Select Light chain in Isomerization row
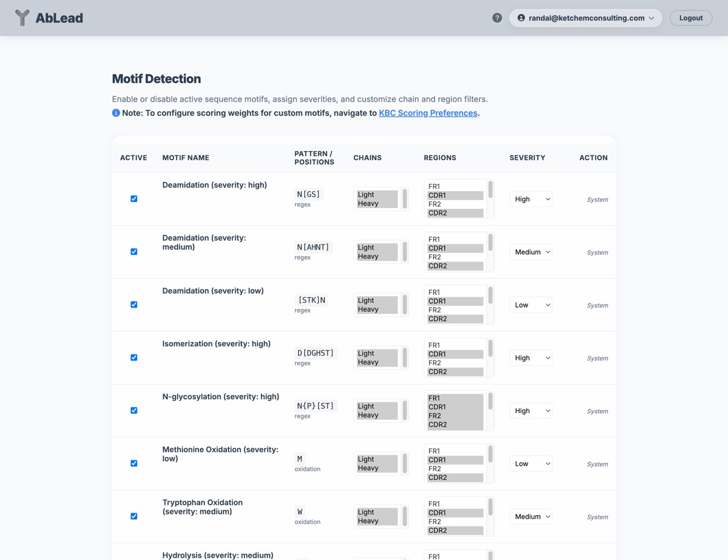 point(376,353)
